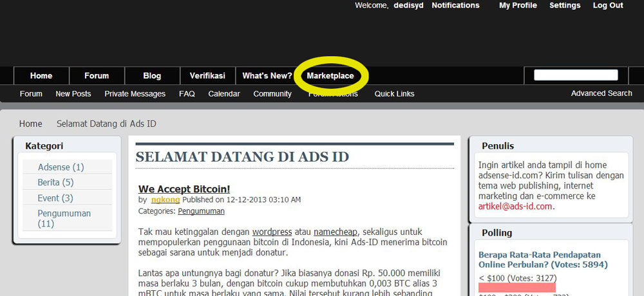View author ngkong's profile
Image resolution: width=644 pixels, height=296 pixels.
(x=166, y=200)
